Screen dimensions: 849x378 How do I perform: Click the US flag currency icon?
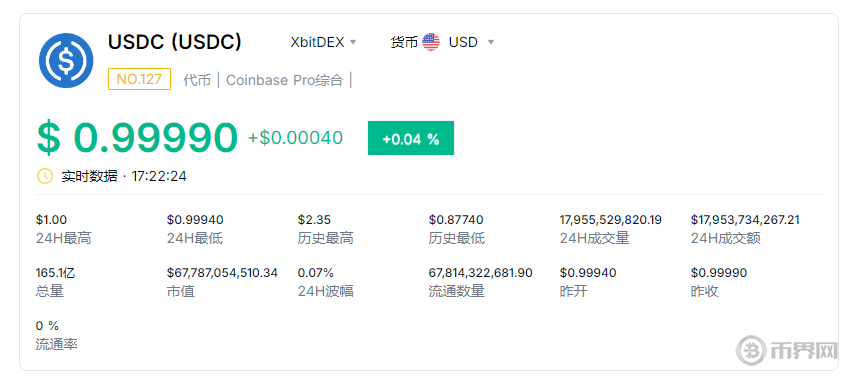tap(431, 42)
